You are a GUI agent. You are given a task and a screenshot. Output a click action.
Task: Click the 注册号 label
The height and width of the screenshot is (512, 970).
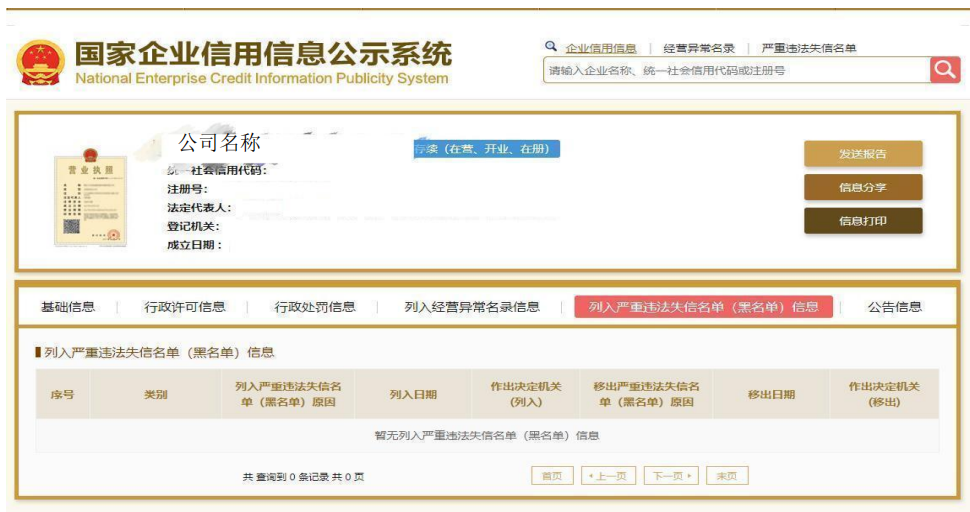click(187, 189)
